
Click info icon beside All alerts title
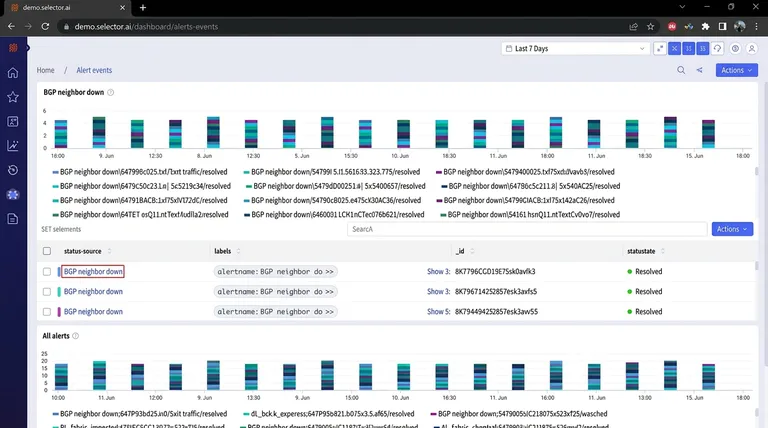tap(75, 336)
